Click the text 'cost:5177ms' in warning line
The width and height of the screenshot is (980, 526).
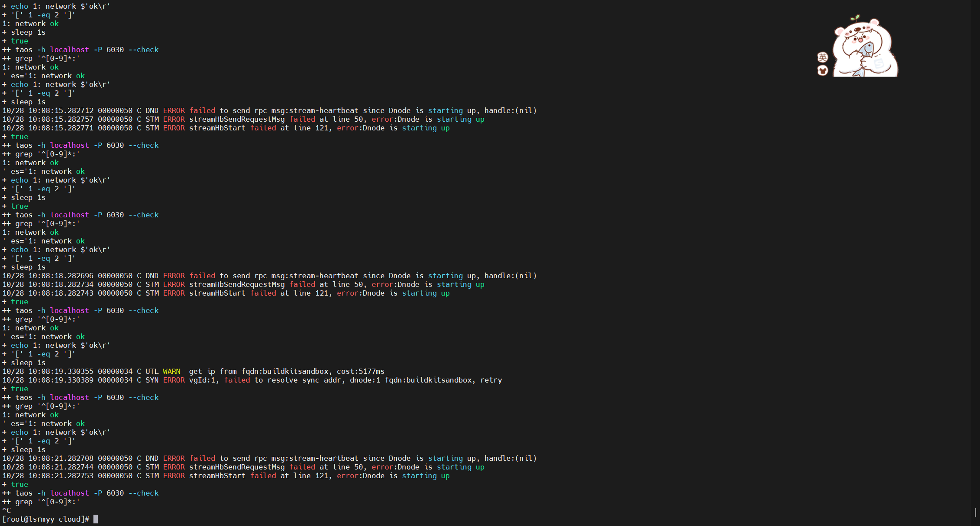click(x=360, y=371)
